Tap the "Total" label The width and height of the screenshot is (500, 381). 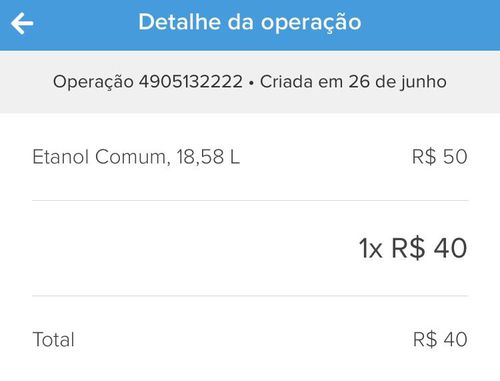tap(53, 340)
